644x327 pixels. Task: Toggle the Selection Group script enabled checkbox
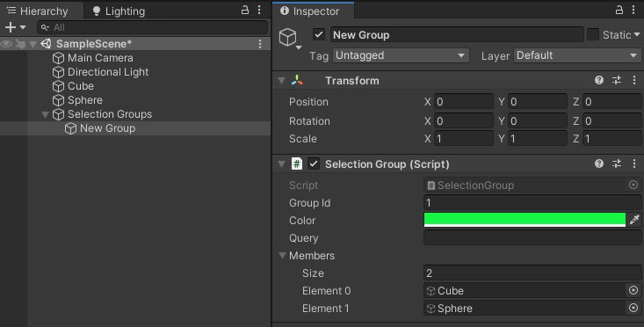[314, 163]
